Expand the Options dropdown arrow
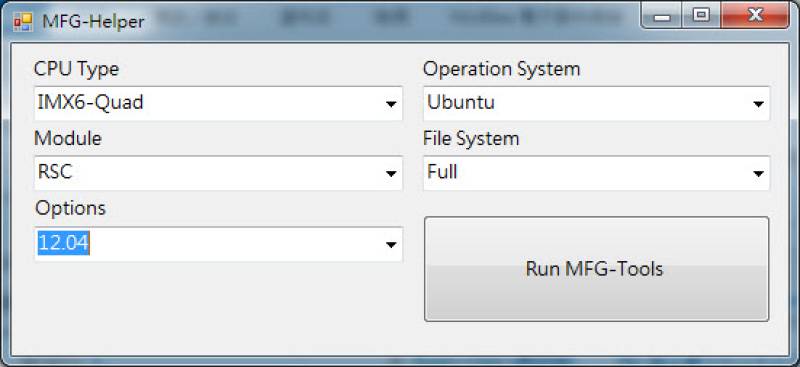The height and width of the screenshot is (367, 800). pyautogui.click(x=391, y=245)
